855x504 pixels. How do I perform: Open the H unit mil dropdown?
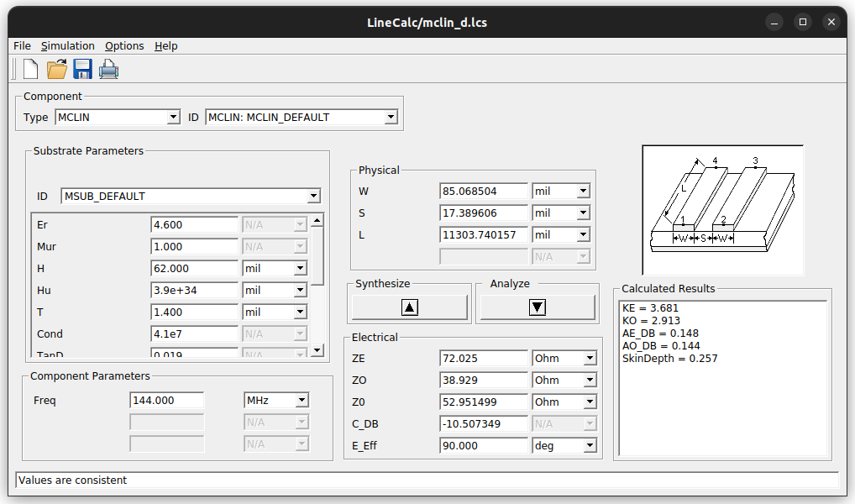(300, 268)
